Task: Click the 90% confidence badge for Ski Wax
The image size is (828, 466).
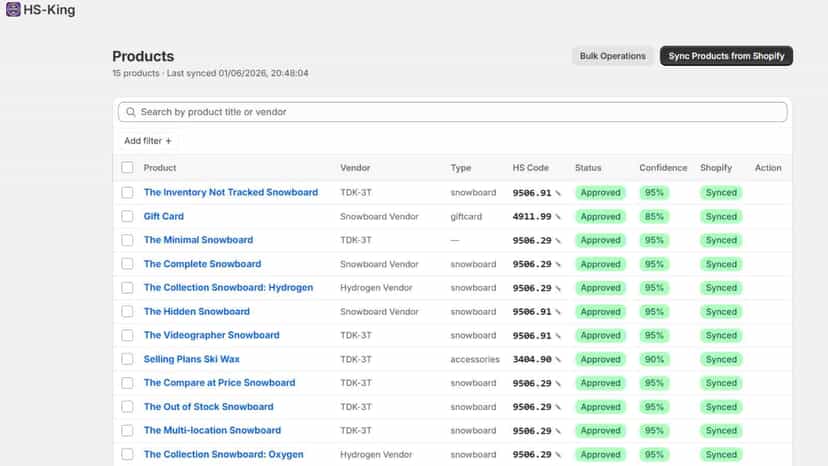Action: pyautogui.click(x=654, y=359)
